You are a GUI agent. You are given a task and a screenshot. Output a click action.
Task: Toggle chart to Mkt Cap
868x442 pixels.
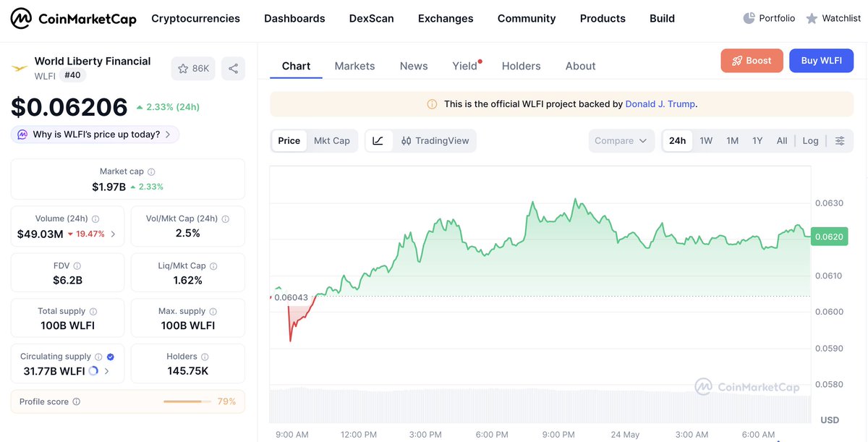click(332, 141)
